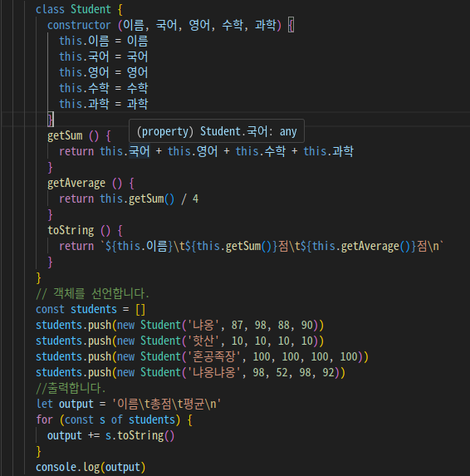The height and width of the screenshot is (476, 470).
Task: Click the 'const' keyword inside the for loop
Action: [79, 420]
